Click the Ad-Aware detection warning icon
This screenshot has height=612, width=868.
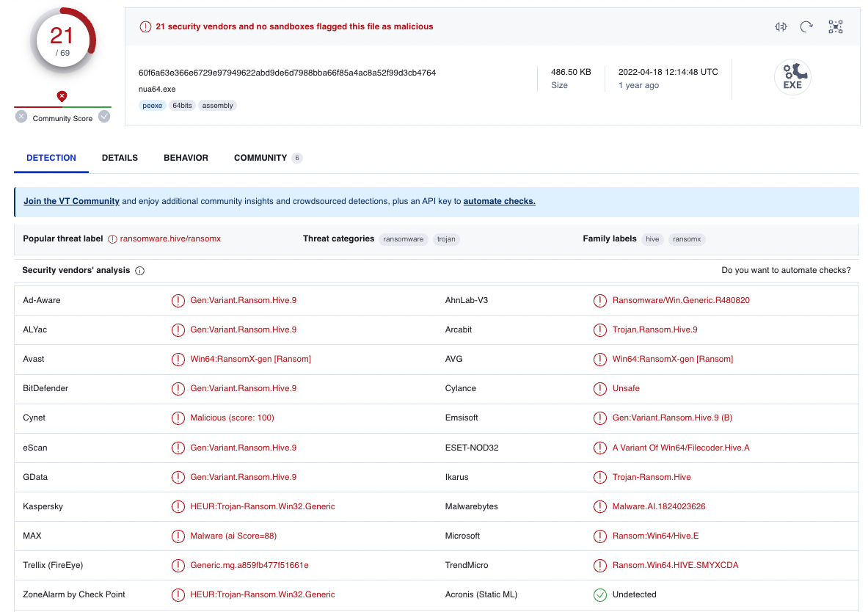click(x=178, y=301)
